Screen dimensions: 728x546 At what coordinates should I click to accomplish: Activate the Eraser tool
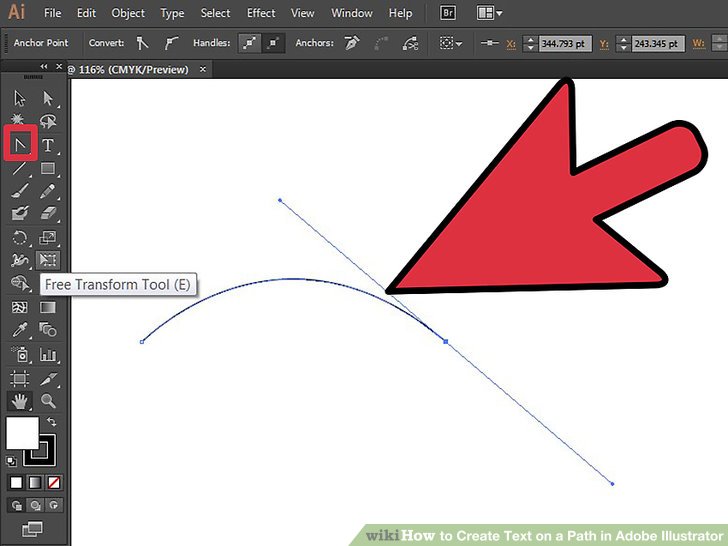pos(47,213)
